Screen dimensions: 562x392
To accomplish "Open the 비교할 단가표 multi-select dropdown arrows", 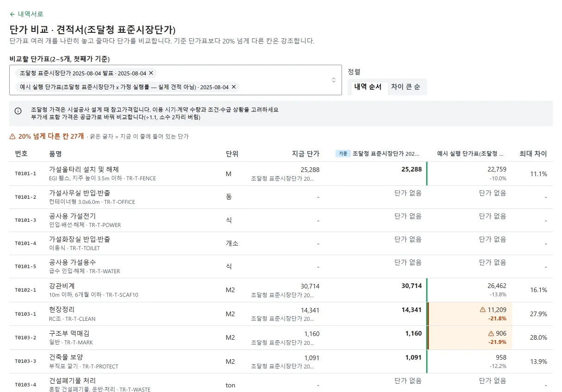I will pos(334,80).
